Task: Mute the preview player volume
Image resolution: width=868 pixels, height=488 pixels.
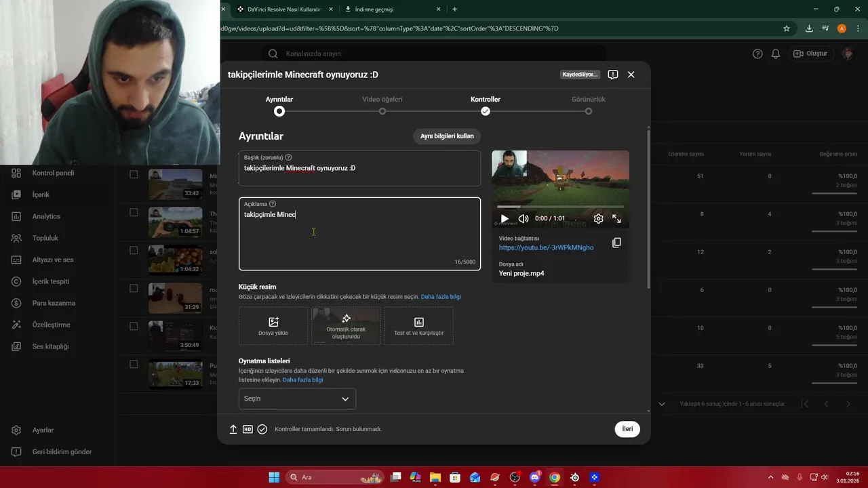Action: [524, 218]
